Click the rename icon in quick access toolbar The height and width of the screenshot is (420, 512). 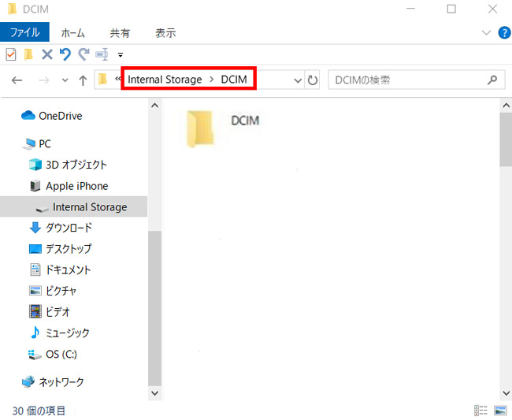(x=102, y=54)
